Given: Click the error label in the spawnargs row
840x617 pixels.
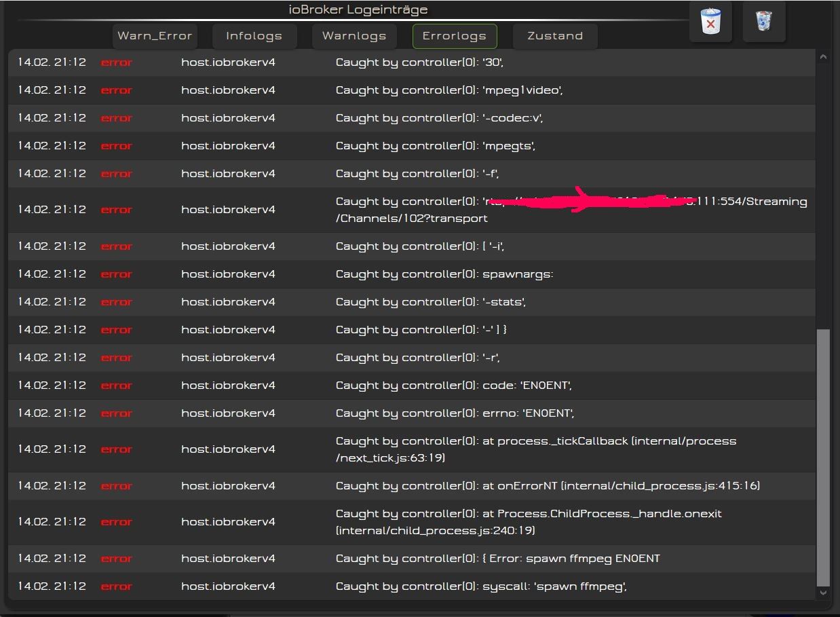Looking at the screenshot, I should 117,274.
